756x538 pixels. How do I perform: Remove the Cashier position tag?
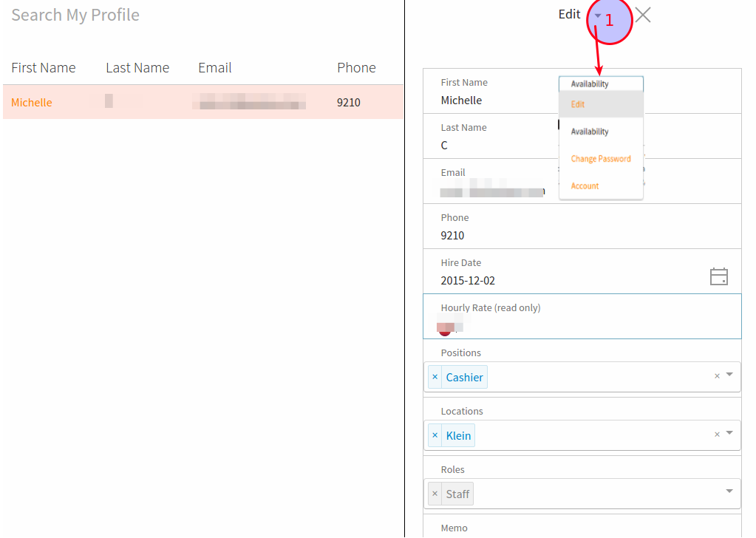[x=435, y=377]
